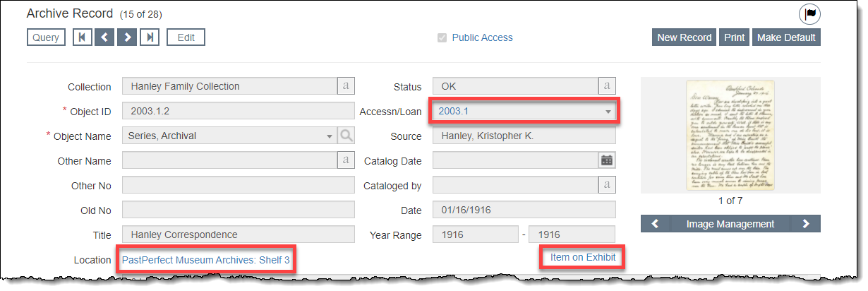This screenshot has height=291, width=868.
Task: Click the Edit button
Action: [186, 37]
